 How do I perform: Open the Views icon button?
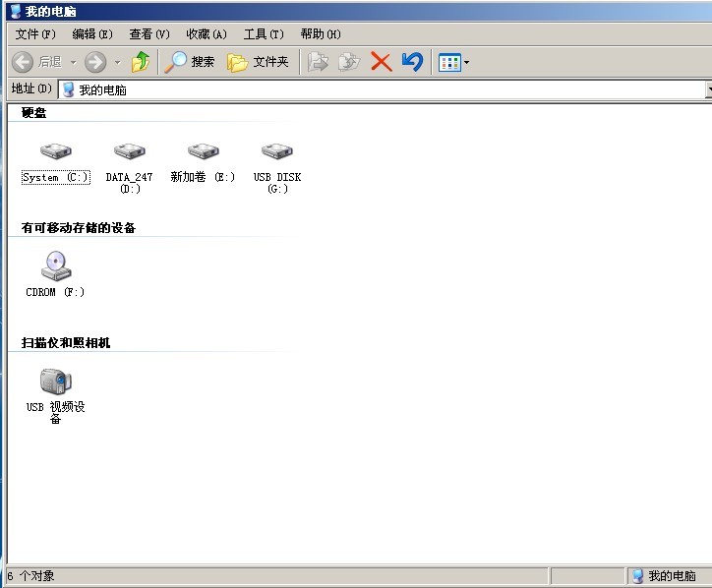pos(449,62)
